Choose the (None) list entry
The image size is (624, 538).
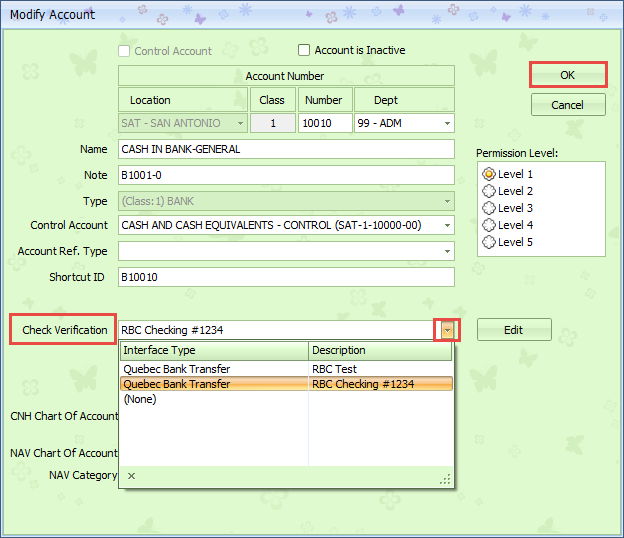(286, 399)
